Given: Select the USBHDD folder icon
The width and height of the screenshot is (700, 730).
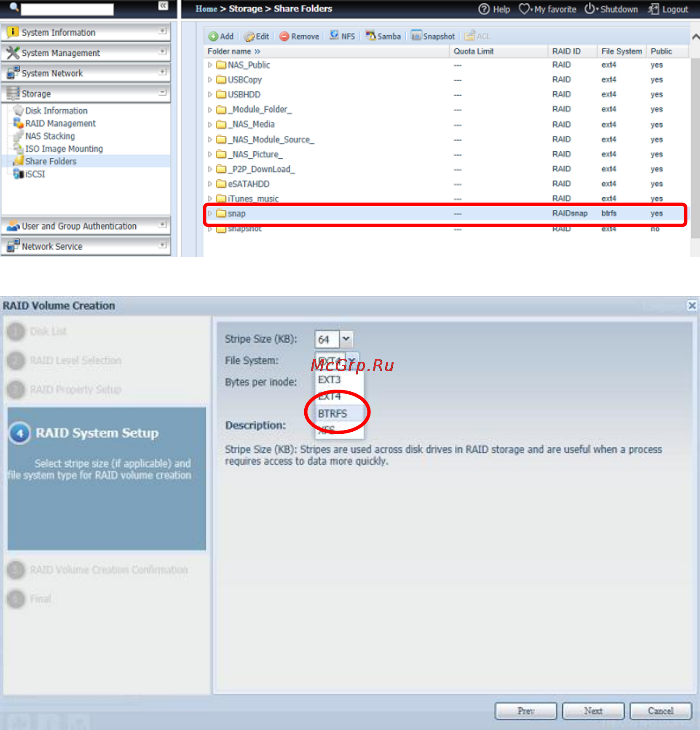Looking at the screenshot, I should [221, 94].
